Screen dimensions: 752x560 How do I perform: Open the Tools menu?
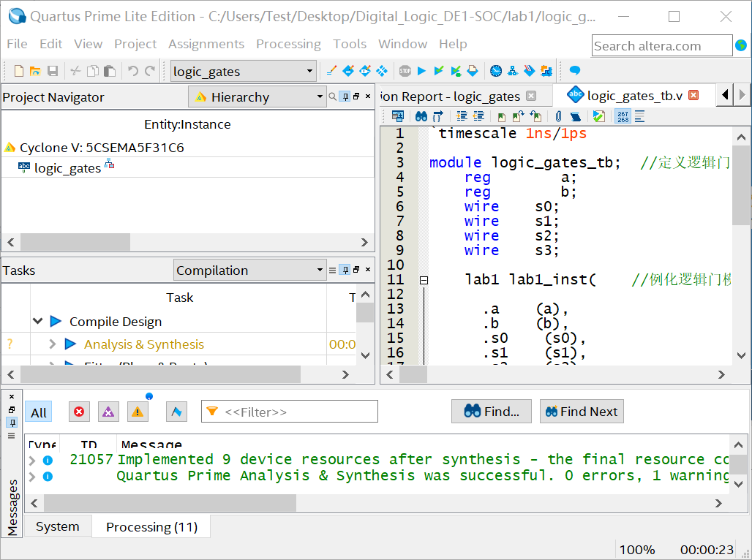point(350,44)
